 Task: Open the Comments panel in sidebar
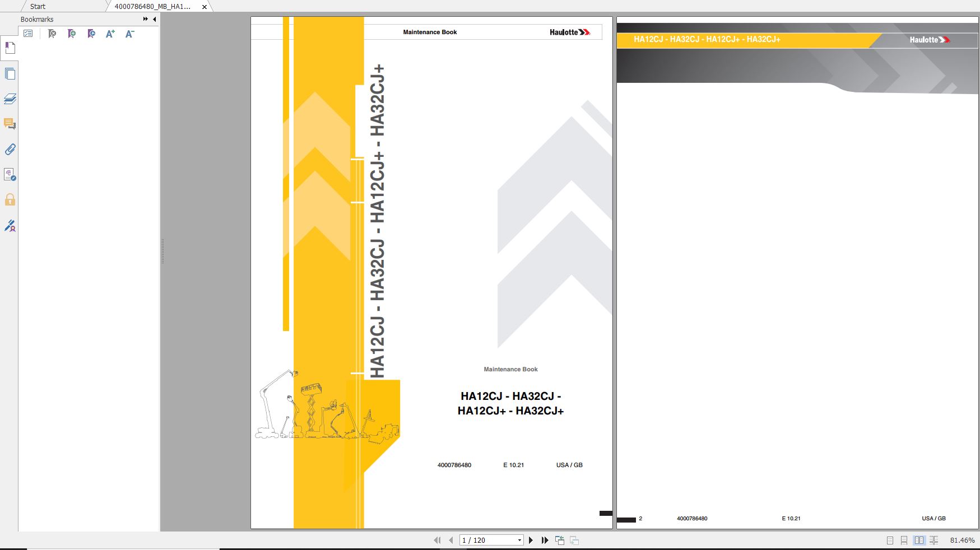pyautogui.click(x=10, y=124)
